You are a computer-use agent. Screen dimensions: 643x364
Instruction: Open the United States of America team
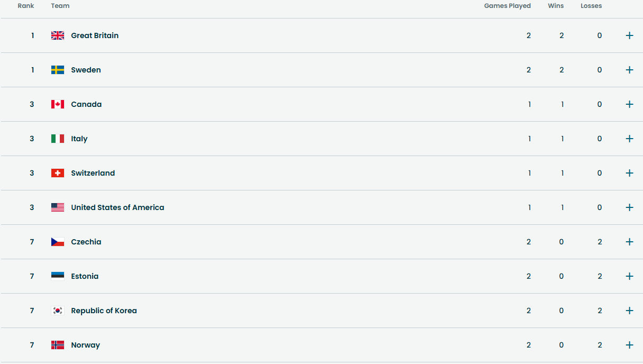(117, 207)
